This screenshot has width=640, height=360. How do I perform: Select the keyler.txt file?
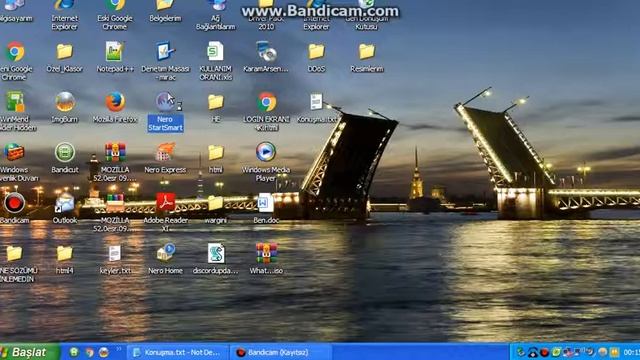115,259
